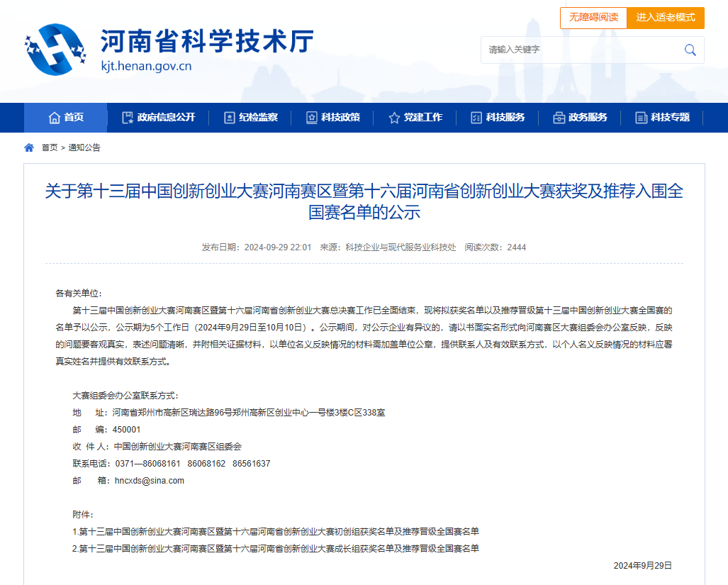This screenshot has height=585, width=728.
Task: Enable 进入适老模式 elderly-friendly mode
Action: (x=665, y=18)
